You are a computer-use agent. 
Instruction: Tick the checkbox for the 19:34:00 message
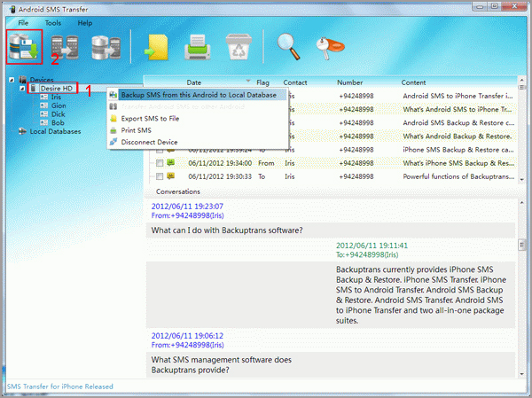(160, 163)
